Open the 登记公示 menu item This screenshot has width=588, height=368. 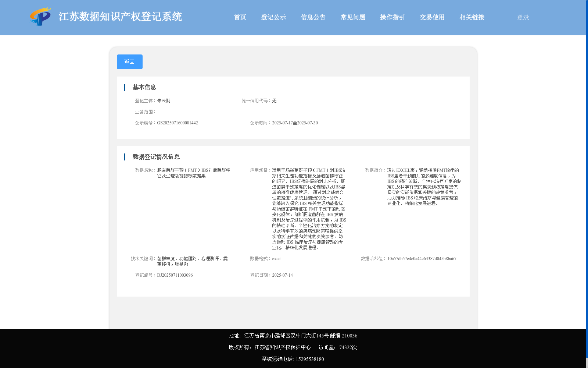(273, 17)
